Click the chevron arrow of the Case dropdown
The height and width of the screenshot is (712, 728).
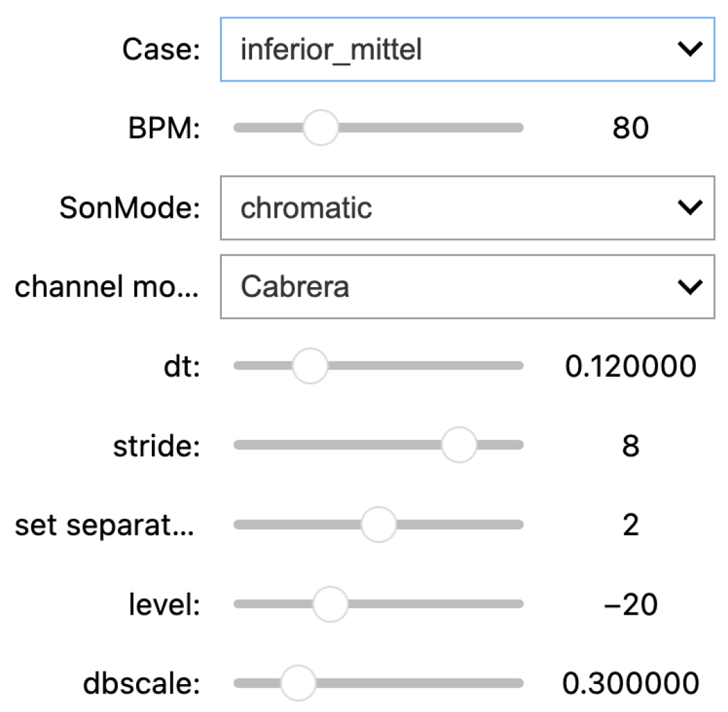tap(690, 50)
